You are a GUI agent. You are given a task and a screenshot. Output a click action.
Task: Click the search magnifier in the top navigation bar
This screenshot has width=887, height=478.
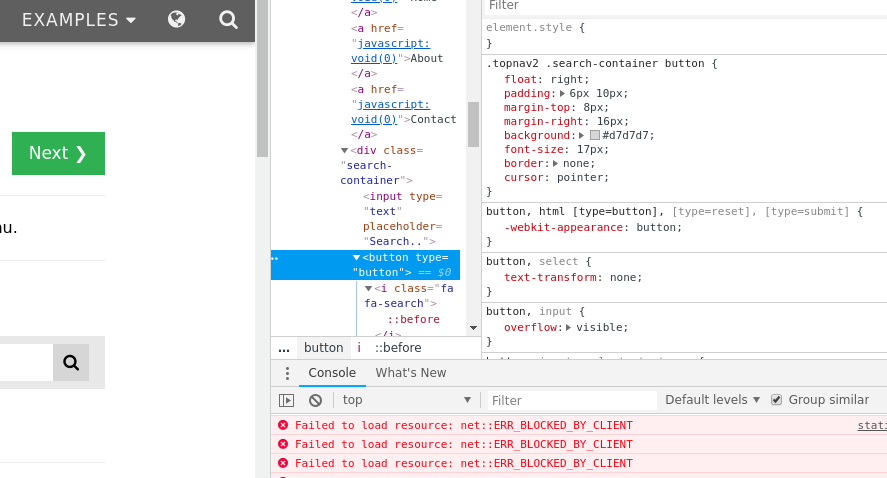point(228,19)
